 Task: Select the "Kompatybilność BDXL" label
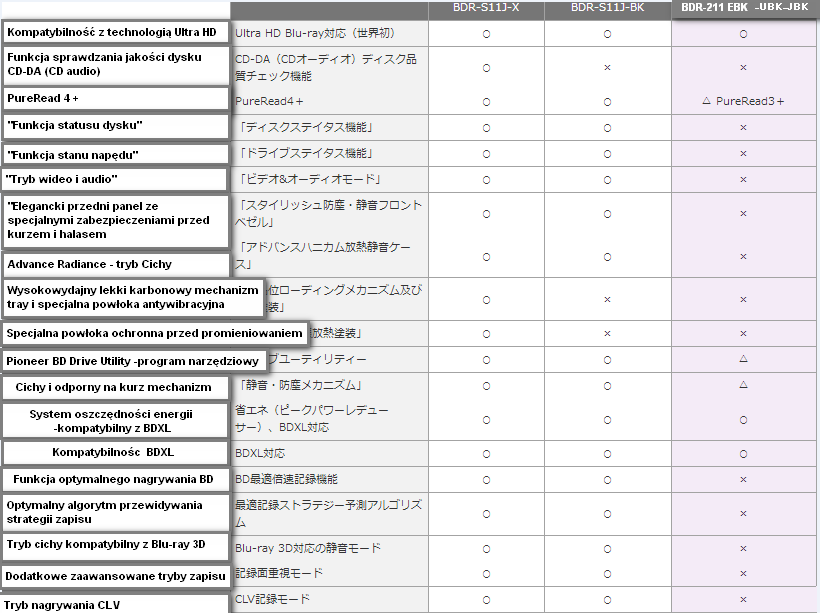pyautogui.click(x=116, y=452)
